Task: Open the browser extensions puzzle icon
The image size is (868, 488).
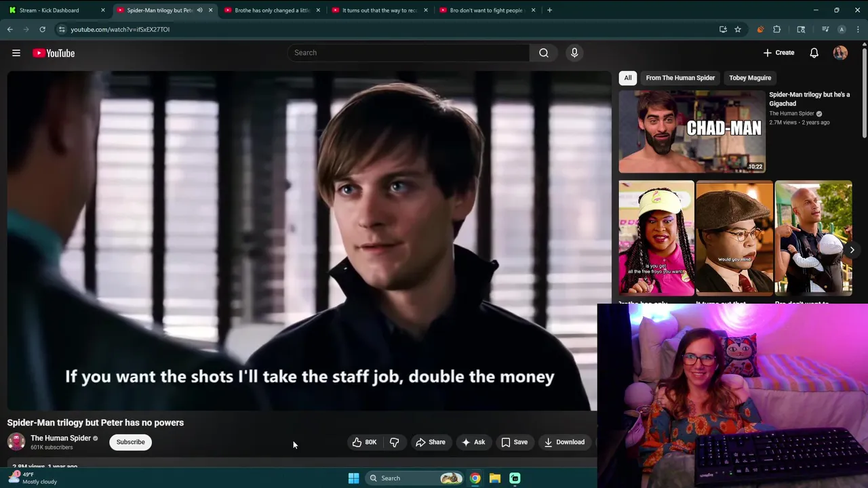Action: click(x=777, y=29)
